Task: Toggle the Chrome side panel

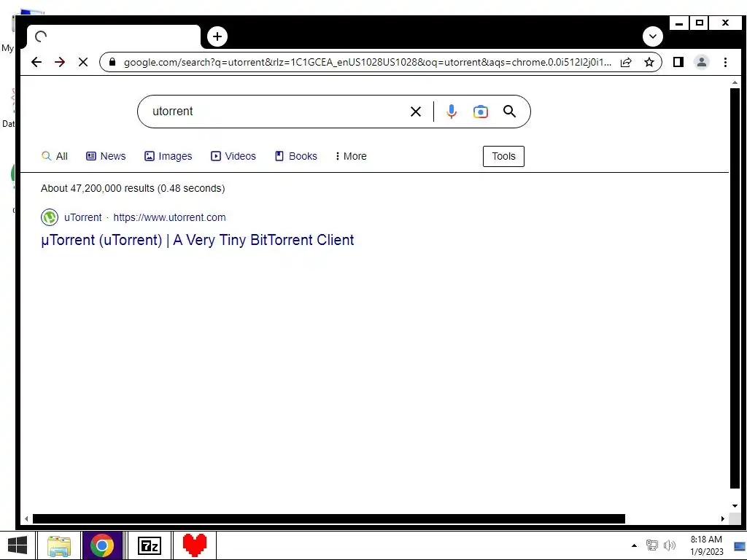Action: [678, 62]
